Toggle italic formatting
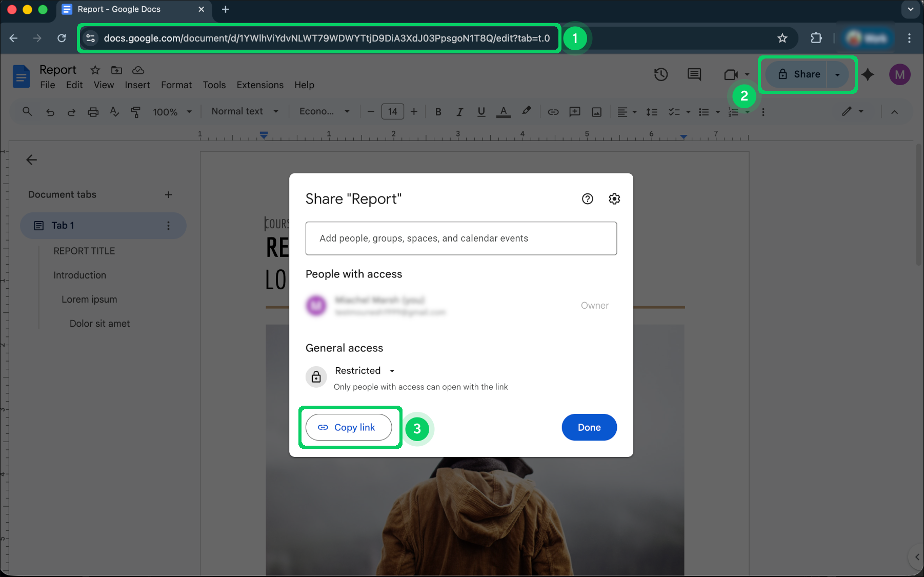This screenshot has height=577, width=924. coord(460,111)
